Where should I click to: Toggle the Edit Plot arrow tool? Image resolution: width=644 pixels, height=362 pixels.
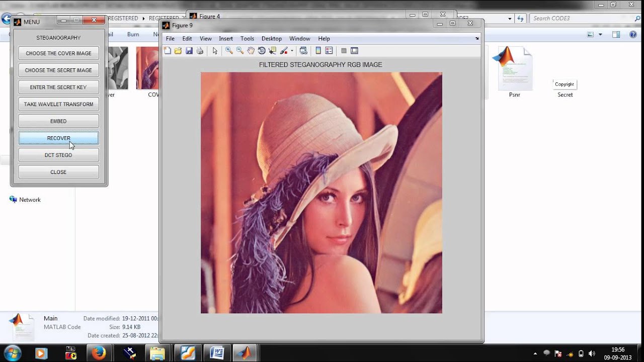pos(215,51)
